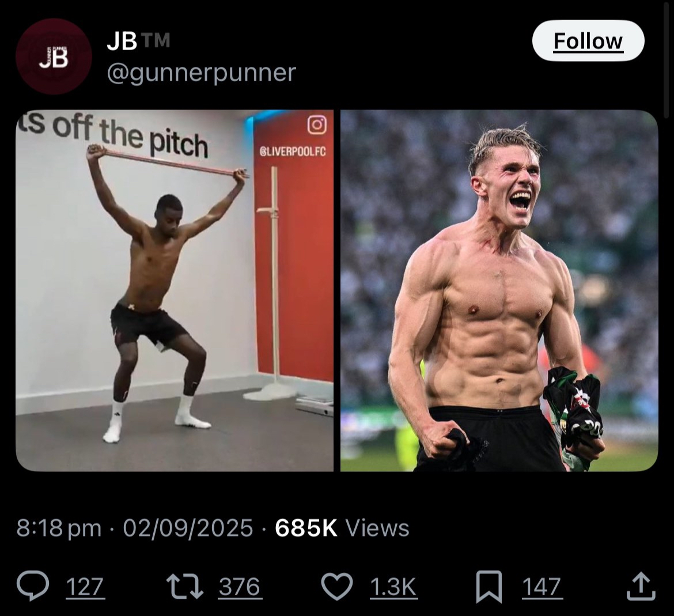This screenshot has width=674, height=616.
Task: Open the 376 reposts count
Action: 239,587
